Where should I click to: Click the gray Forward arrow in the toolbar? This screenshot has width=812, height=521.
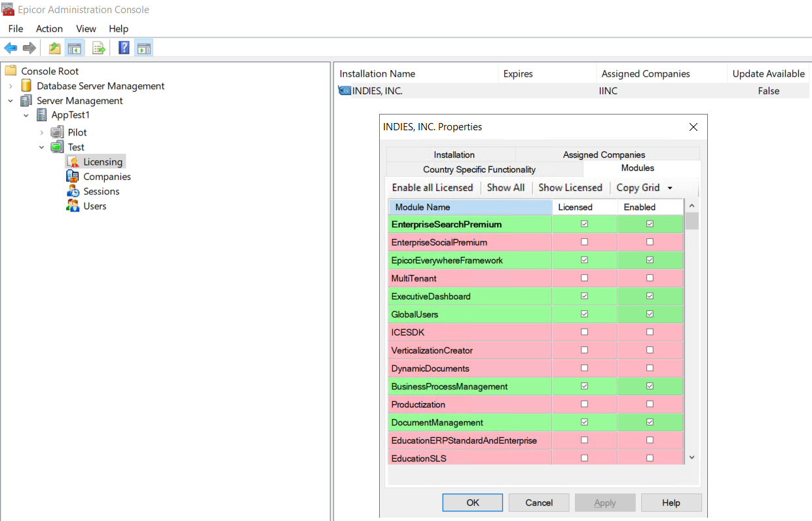pyautogui.click(x=29, y=48)
